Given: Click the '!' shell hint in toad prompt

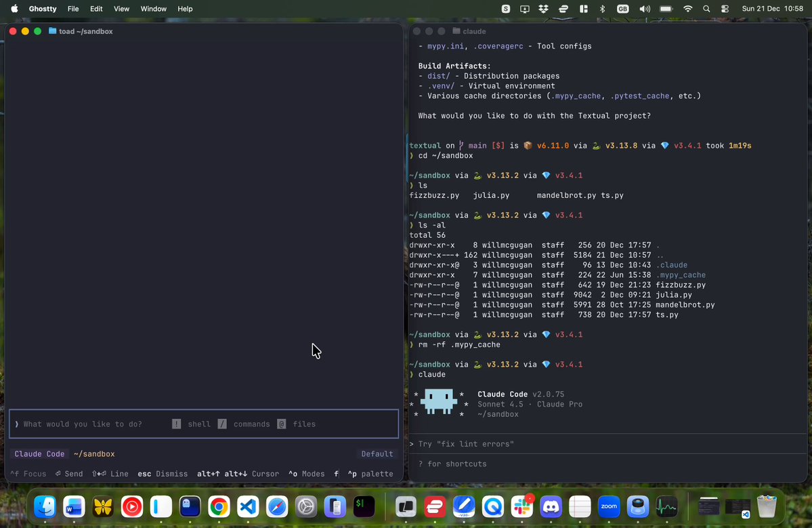Looking at the screenshot, I should point(177,424).
